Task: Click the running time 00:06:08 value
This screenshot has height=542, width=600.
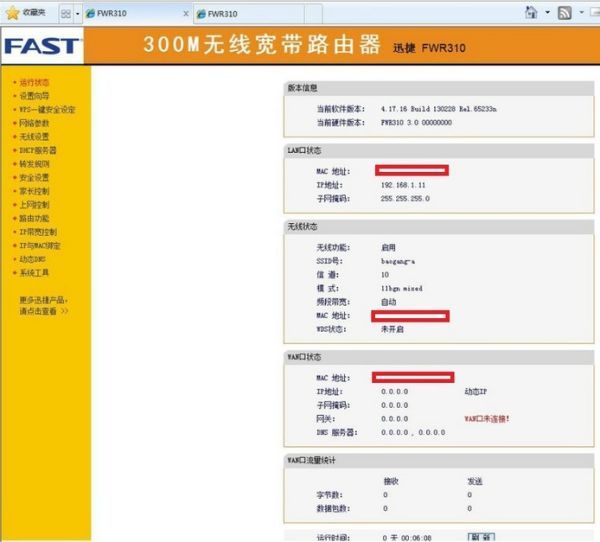Action: pos(407,538)
